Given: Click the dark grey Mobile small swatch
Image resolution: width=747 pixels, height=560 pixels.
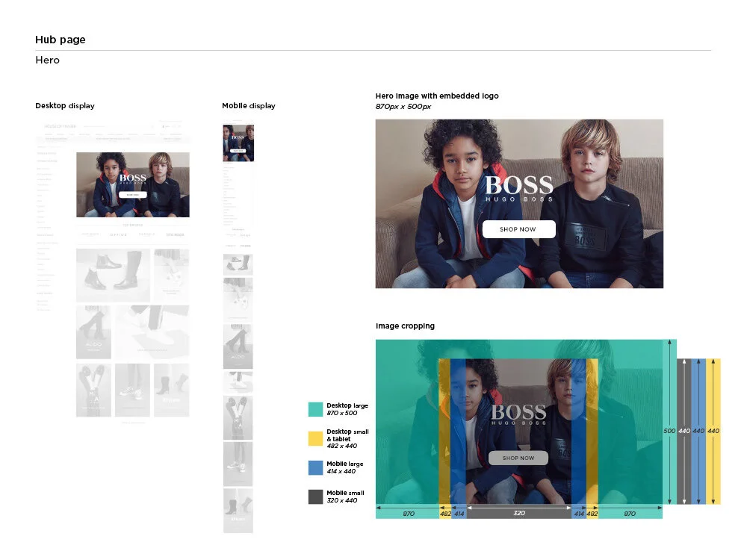Looking at the screenshot, I should tap(315, 497).
